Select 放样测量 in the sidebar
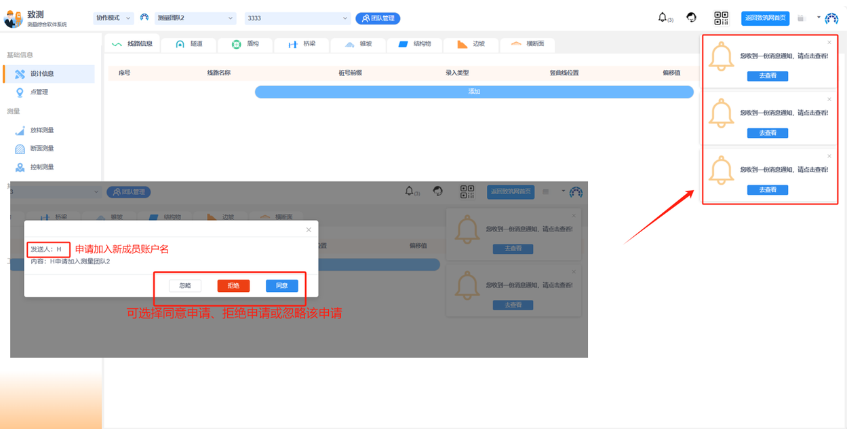Image resolution: width=868 pixels, height=429 pixels. click(x=41, y=130)
